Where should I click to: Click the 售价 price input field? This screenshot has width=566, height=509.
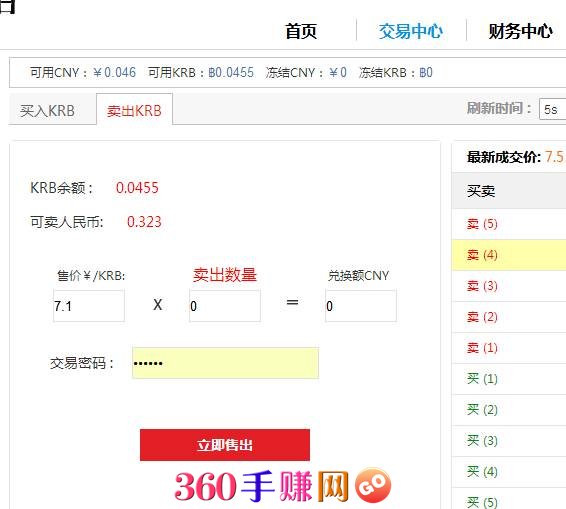click(x=89, y=305)
